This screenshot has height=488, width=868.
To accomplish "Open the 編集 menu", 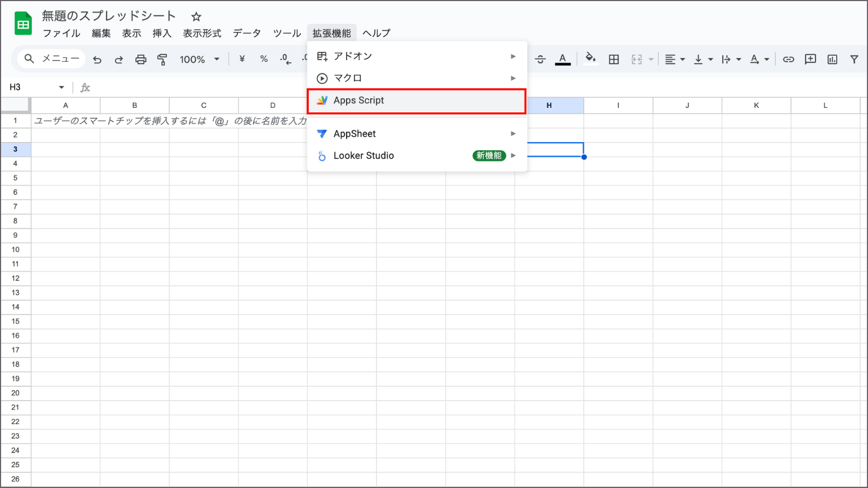I will click(101, 33).
